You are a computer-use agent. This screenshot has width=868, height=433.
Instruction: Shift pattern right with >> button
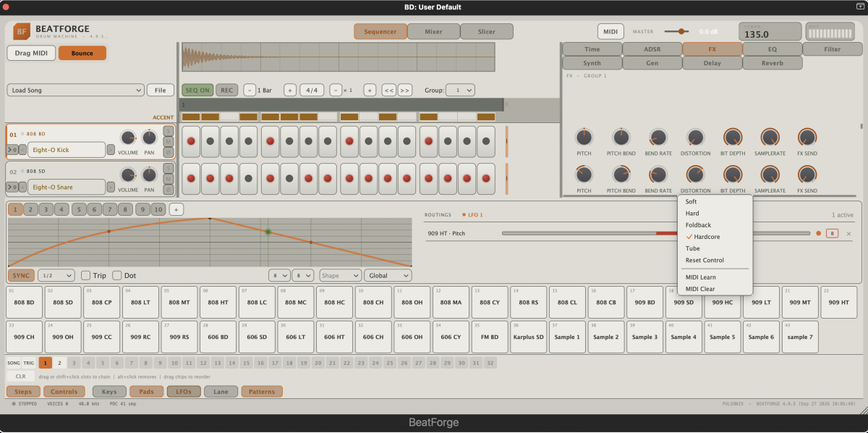pyautogui.click(x=404, y=91)
